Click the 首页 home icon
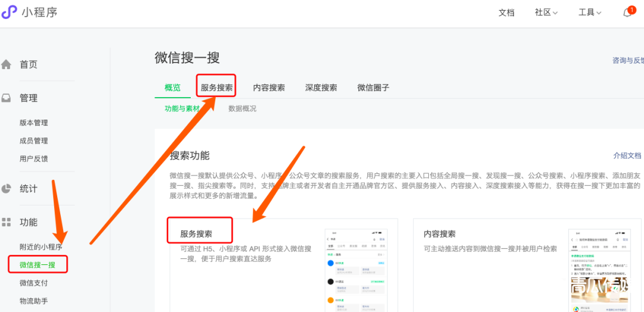 tap(7, 65)
